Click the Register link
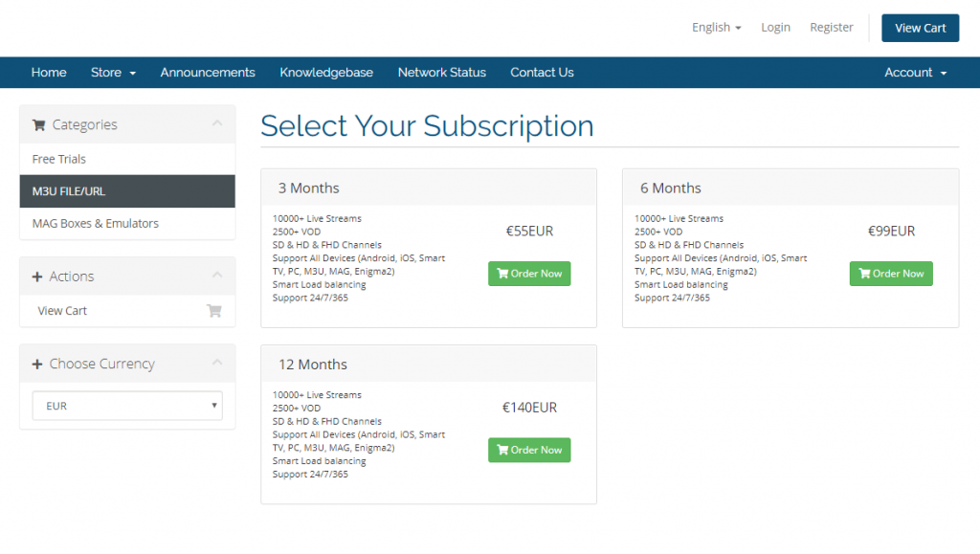Viewport: 980px width, 554px height. tap(832, 28)
